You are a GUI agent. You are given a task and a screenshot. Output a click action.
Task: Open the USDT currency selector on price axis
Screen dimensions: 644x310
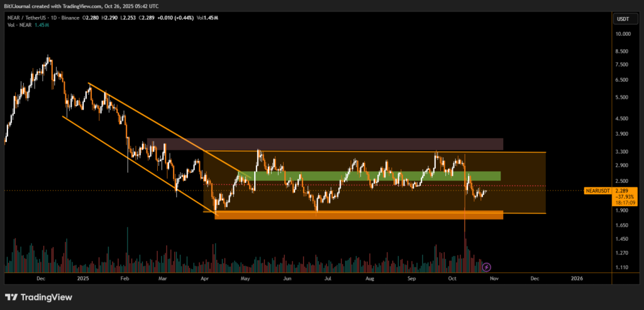(623, 19)
